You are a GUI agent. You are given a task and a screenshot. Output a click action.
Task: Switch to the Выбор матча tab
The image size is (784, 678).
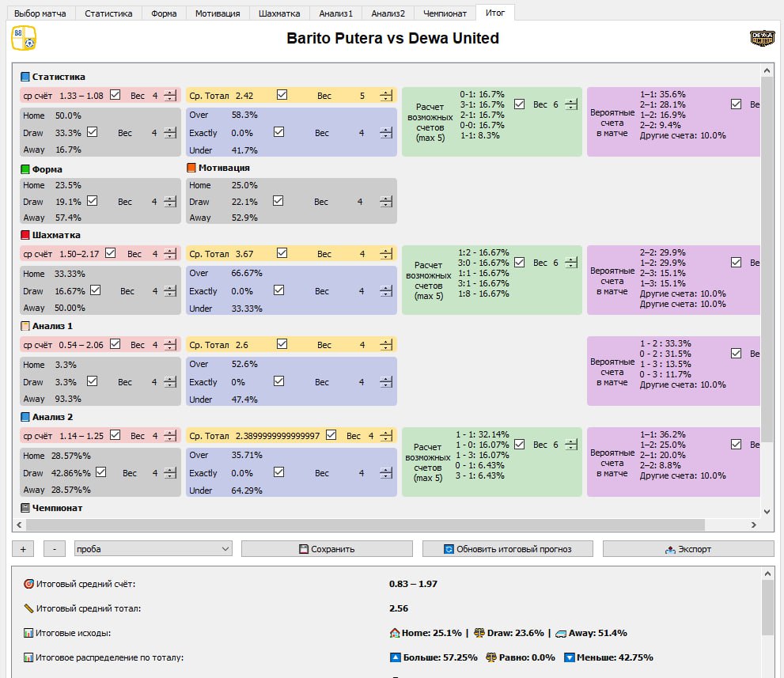(x=40, y=13)
